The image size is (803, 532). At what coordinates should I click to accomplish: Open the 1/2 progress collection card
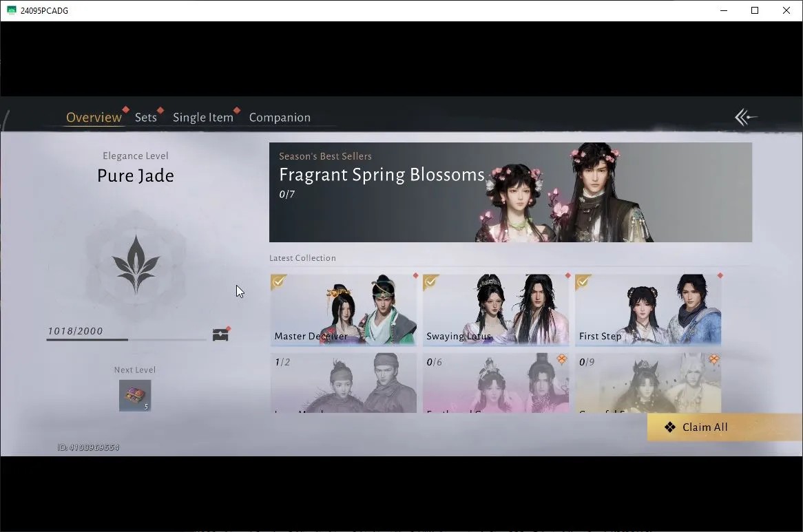pyautogui.click(x=343, y=383)
